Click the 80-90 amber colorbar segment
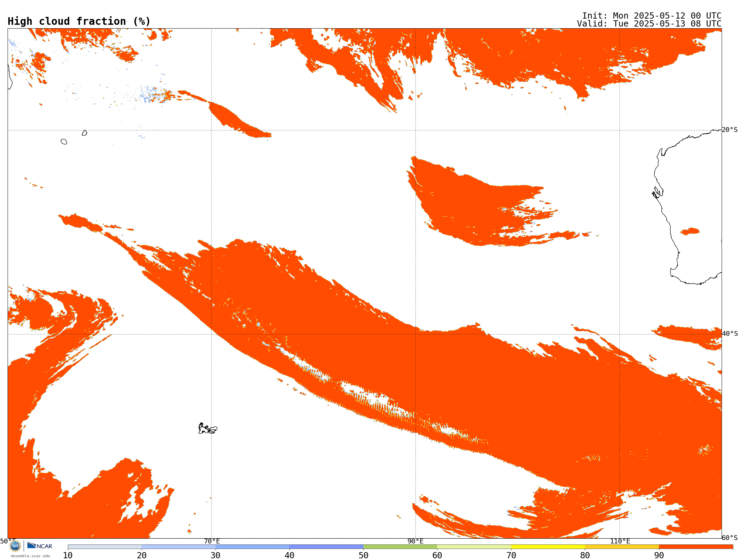The height and width of the screenshot is (560, 744). (x=622, y=547)
